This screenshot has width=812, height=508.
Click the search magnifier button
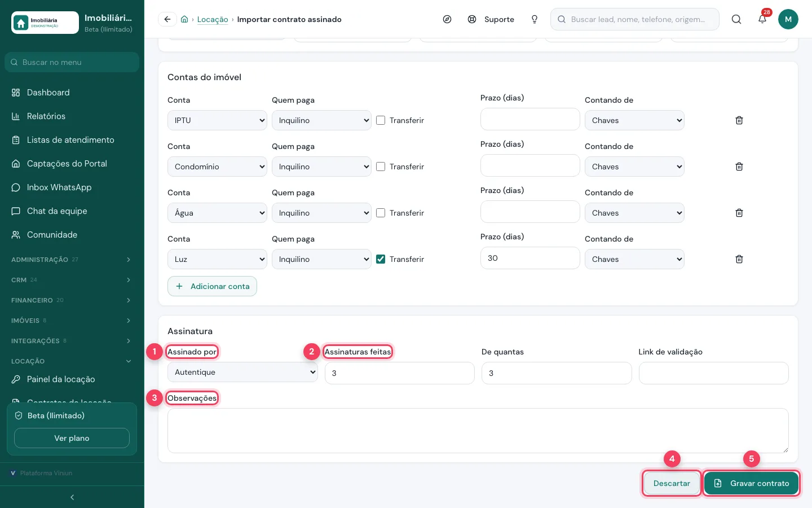pos(736,19)
